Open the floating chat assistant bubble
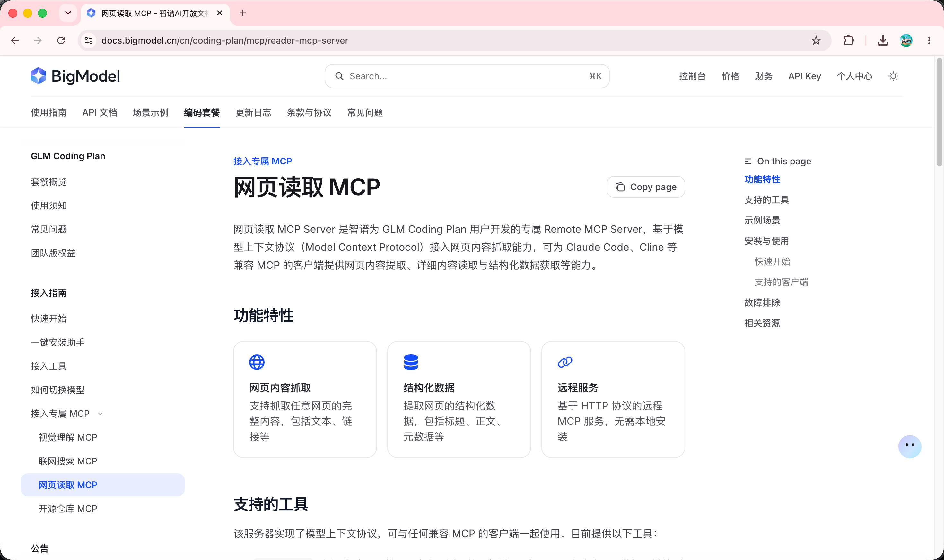Viewport: 944px width, 560px height. point(910,446)
